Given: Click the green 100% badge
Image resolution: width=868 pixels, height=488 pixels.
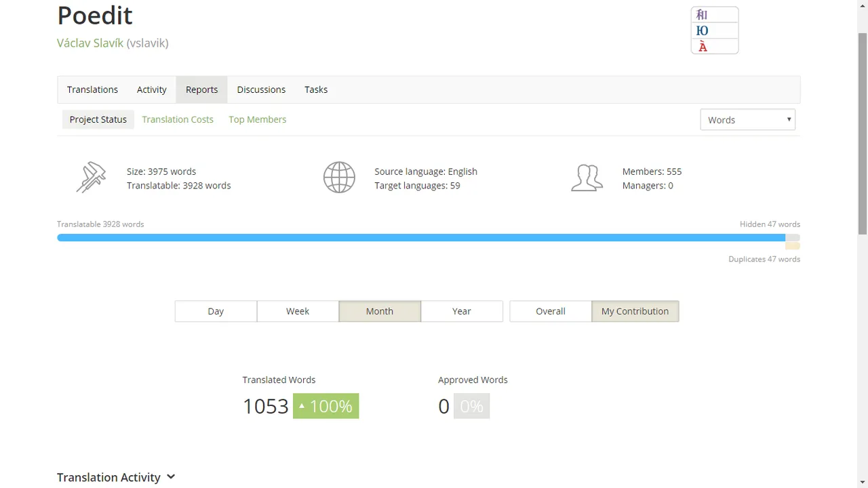Looking at the screenshot, I should click(326, 406).
